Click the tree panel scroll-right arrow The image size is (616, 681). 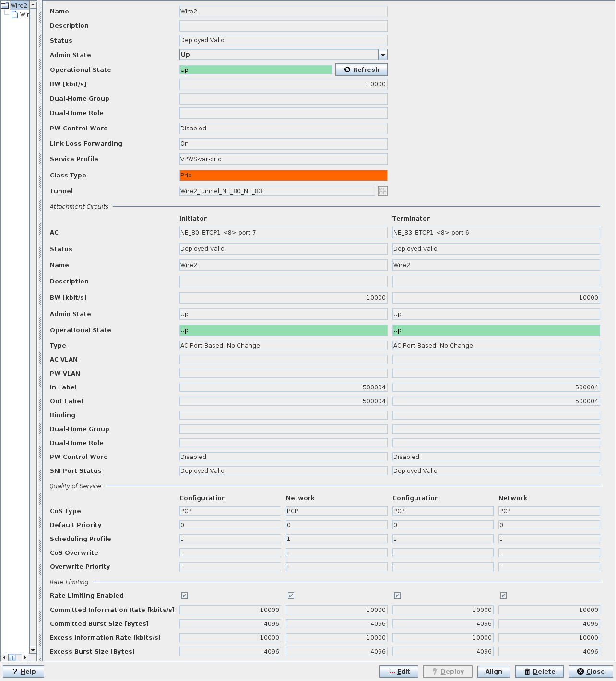point(25,657)
